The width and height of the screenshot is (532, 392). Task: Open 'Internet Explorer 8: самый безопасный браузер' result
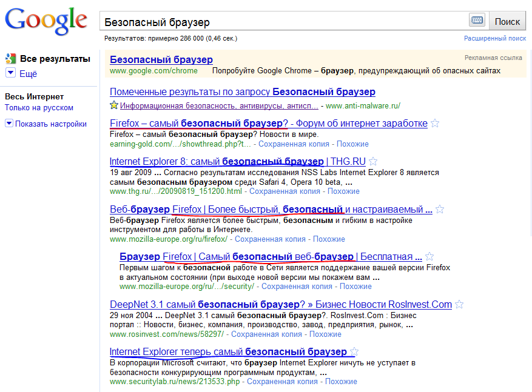click(x=238, y=161)
